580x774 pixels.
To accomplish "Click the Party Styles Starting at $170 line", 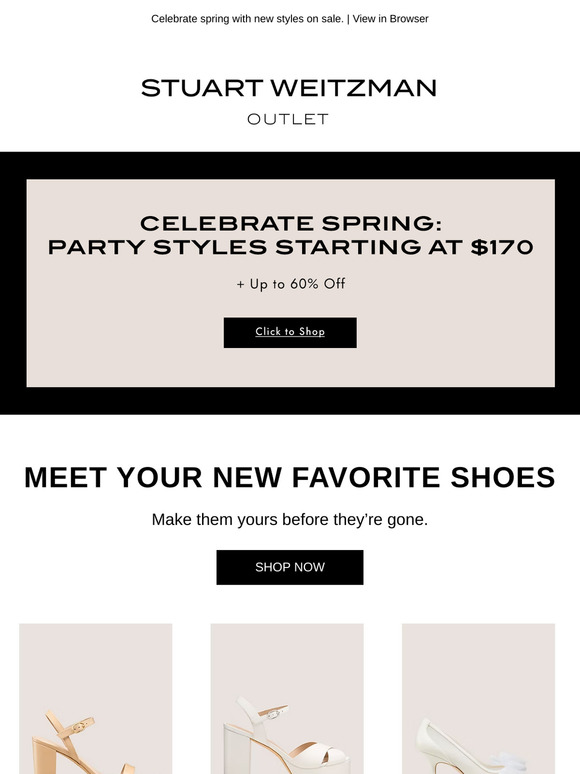I will point(291,247).
